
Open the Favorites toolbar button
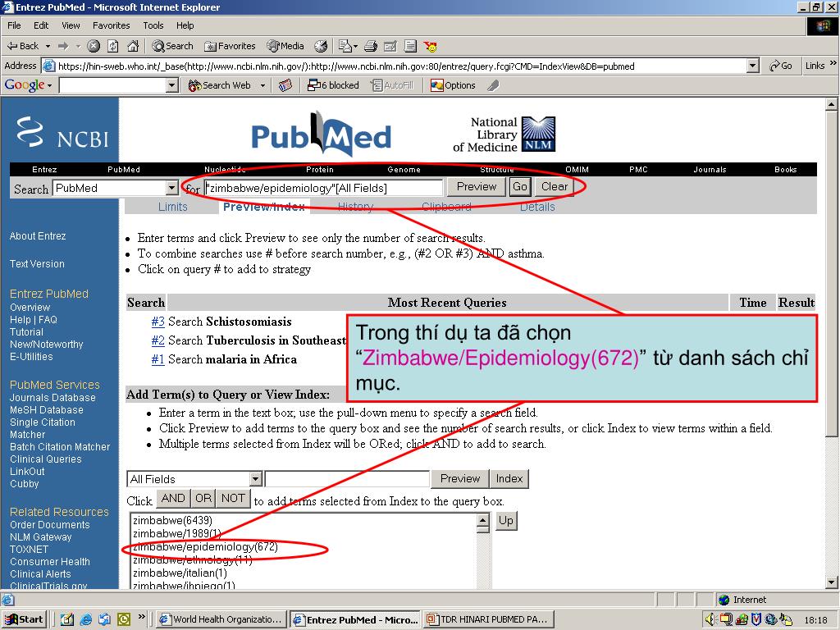(x=230, y=46)
